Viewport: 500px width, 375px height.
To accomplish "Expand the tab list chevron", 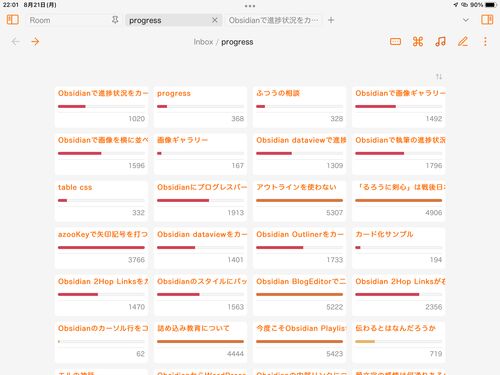I will [466, 20].
